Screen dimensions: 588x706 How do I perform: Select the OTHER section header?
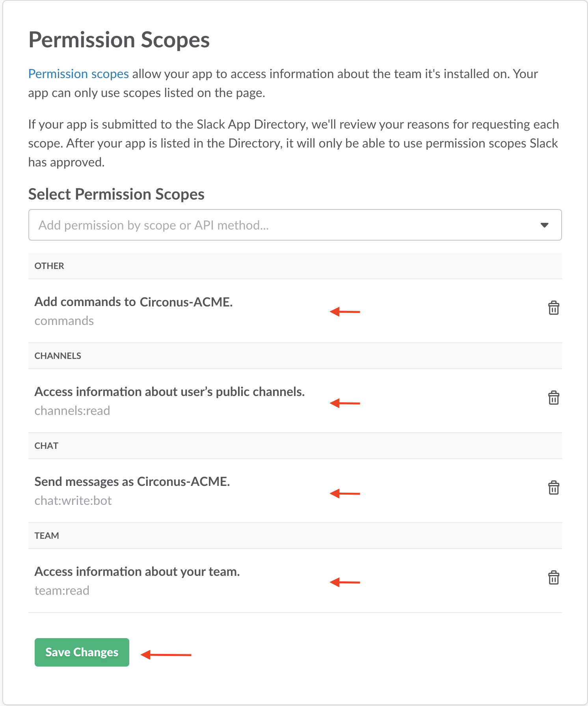click(49, 266)
